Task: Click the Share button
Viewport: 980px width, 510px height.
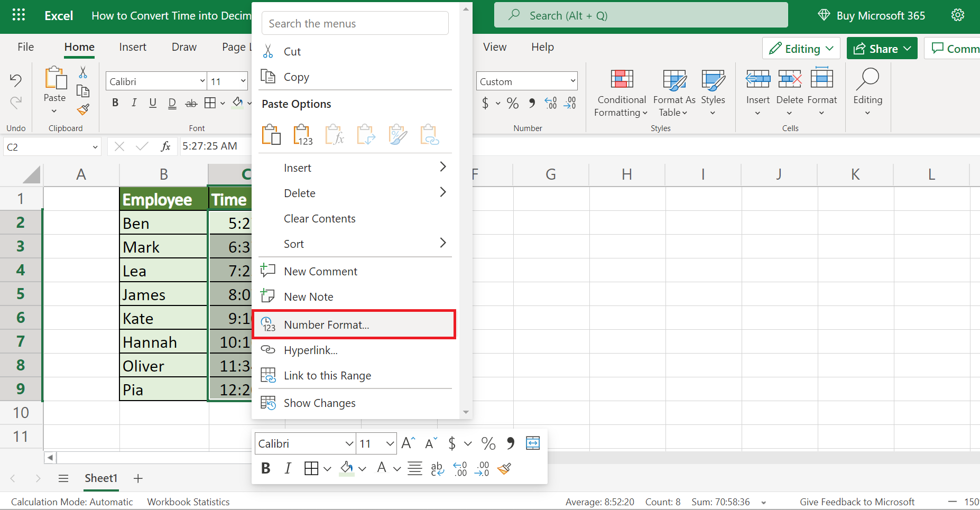Action: [x=881, y=49]
